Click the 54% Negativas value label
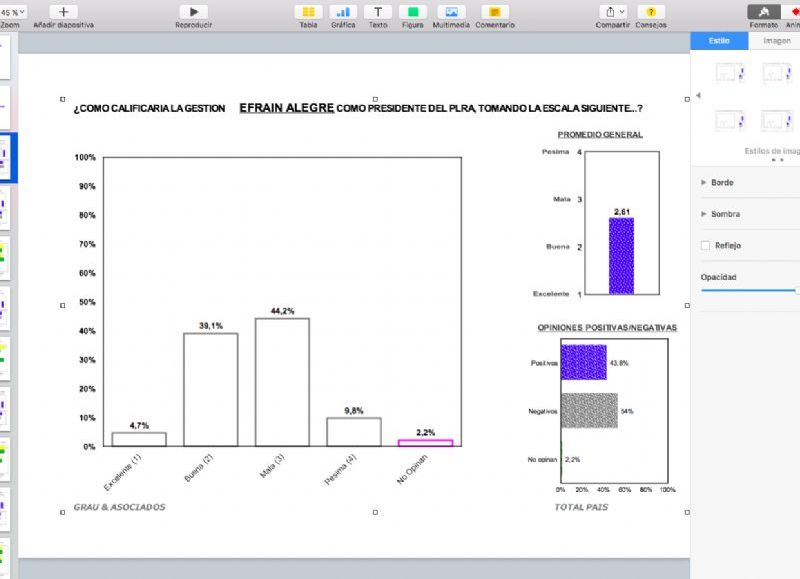This screenshot has height=579, width=800. click(x=627, y=411)
